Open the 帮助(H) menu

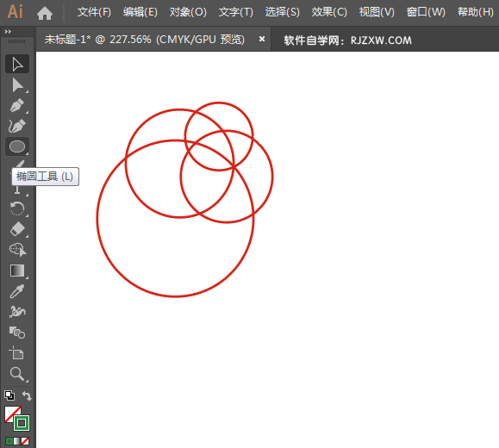click(476, 12)
